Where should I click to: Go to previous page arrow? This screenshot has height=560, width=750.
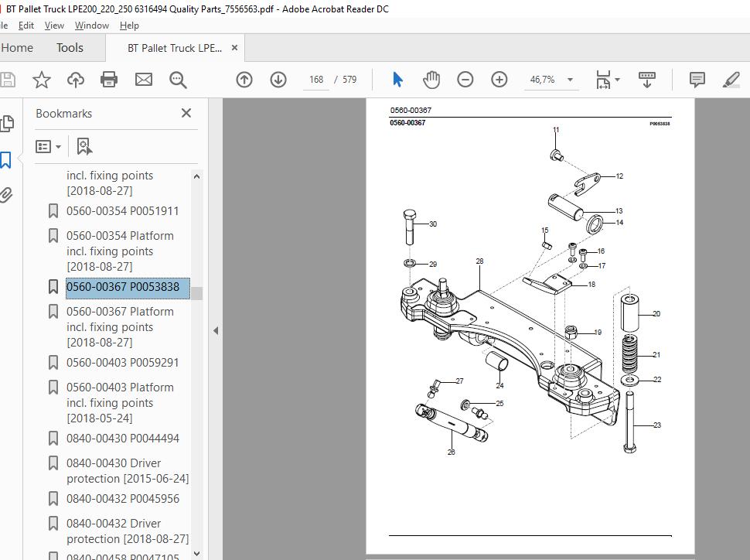click(244, 80)
